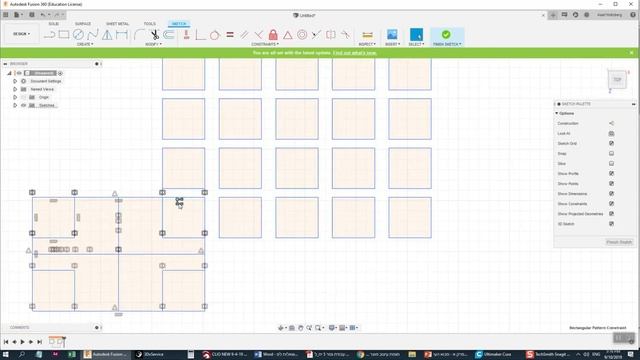This screenshot has height=360, width=640.
Task: Select the Sketch Dimension tool
Action: click(122, 35)
